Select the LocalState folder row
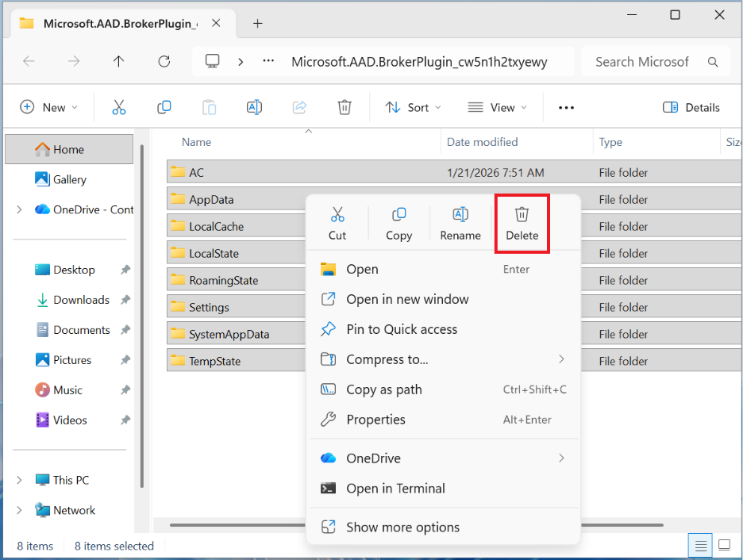The width and height of the screenshot is (743, 560). (x=236, y=253)
